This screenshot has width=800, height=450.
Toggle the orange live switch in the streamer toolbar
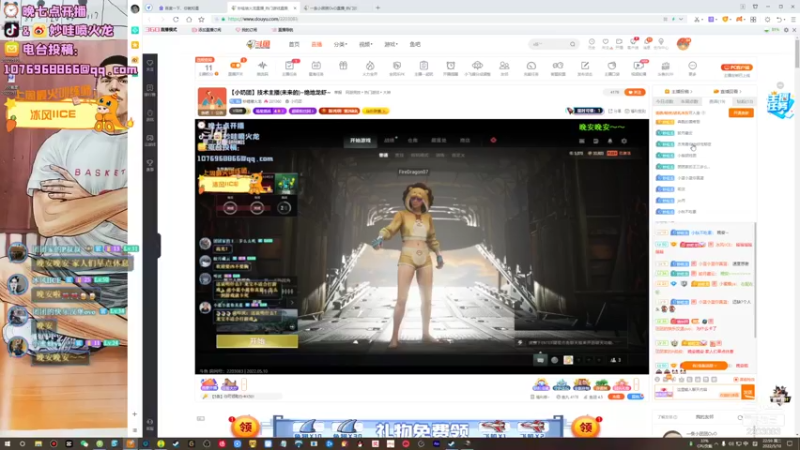236,65
